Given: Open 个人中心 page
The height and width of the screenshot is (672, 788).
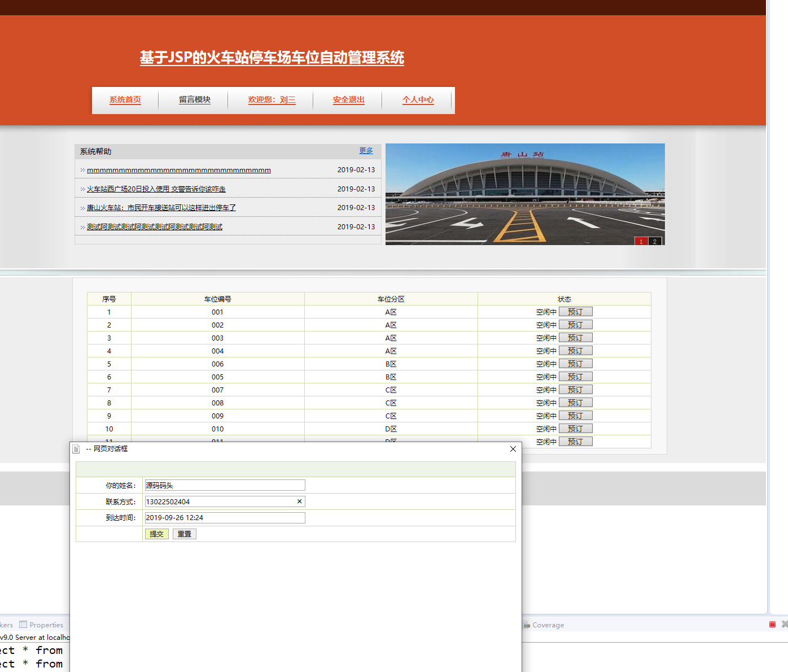Looking at the screenshot, I should (x=418, y=100).
